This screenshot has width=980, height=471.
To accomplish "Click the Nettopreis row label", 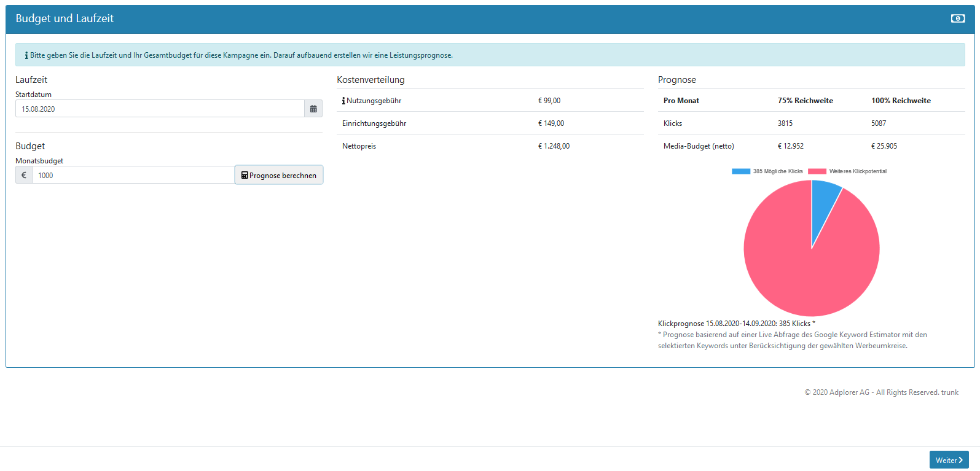I will coord(359,146).
